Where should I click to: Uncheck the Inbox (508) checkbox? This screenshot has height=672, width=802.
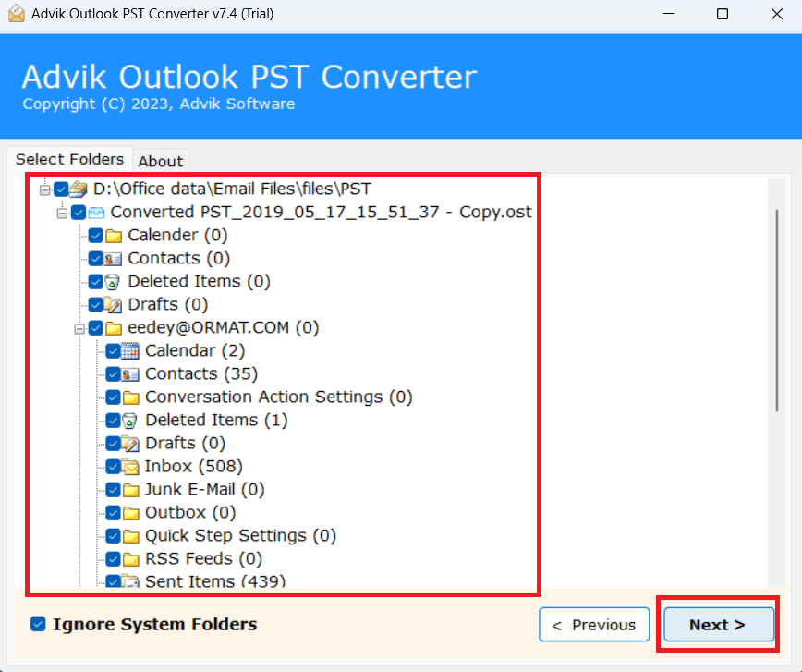pyautogui.click(x=113, y=467)
